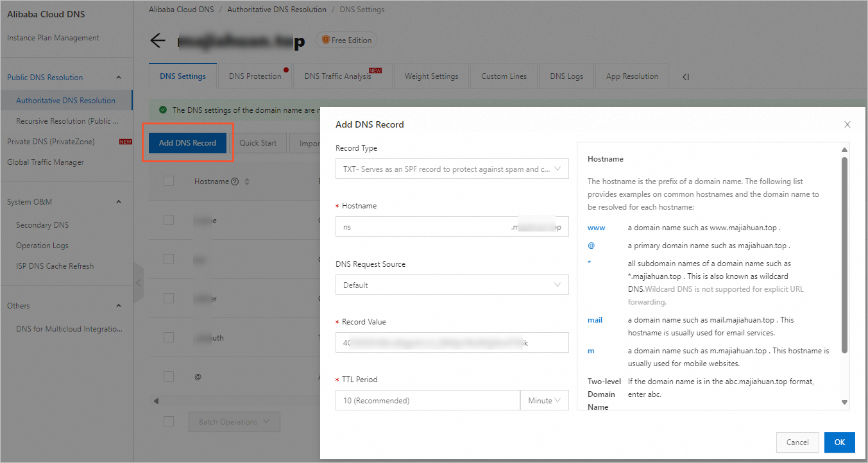Click the left scroll arrow under the table
The width and height of the screenshot is (868, 463).
tap(156, 400)
